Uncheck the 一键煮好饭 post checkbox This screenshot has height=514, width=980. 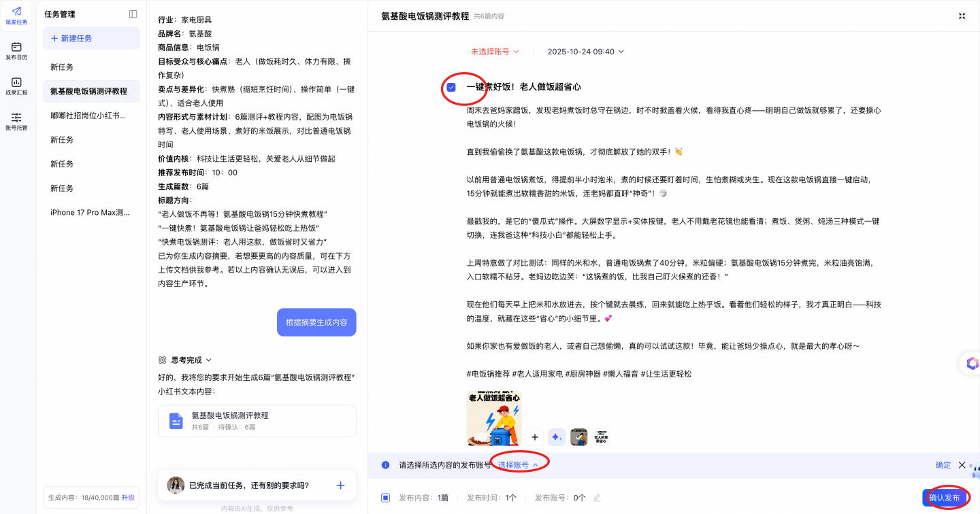coord(451,87)
